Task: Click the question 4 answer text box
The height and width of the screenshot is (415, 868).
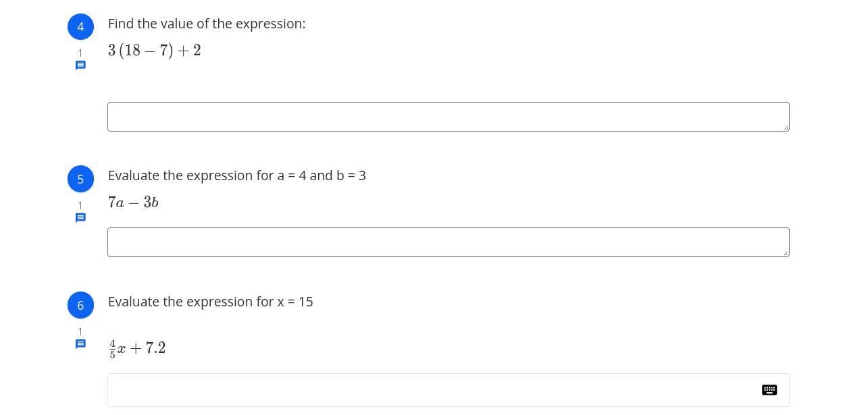Action: click(448, 117)
